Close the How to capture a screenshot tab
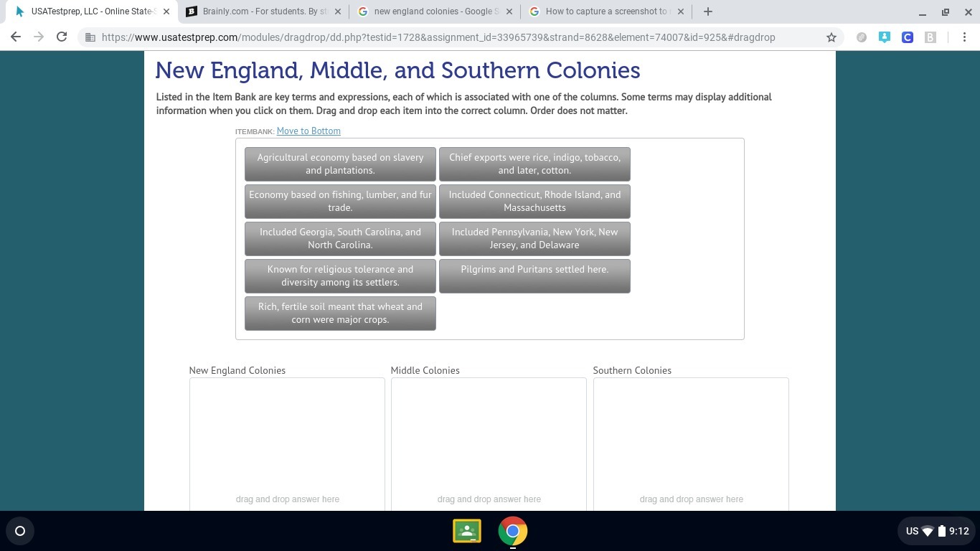 point(681,11)
